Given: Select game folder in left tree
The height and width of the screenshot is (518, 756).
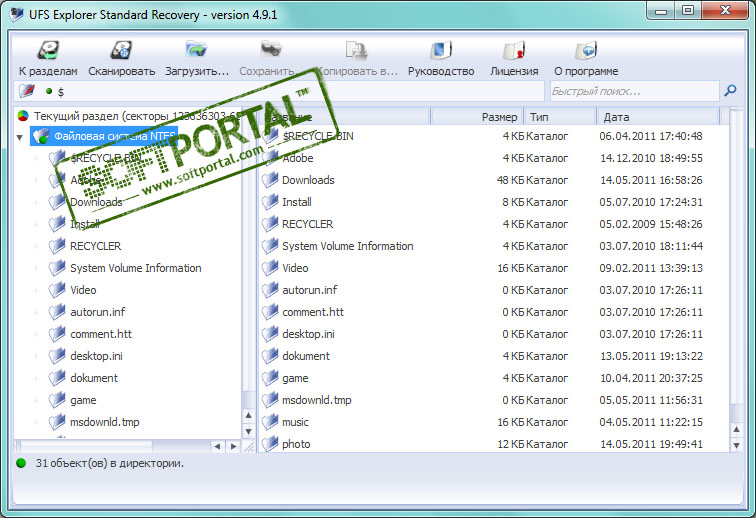Looking at the screenshot, I should tap(83, 400).
